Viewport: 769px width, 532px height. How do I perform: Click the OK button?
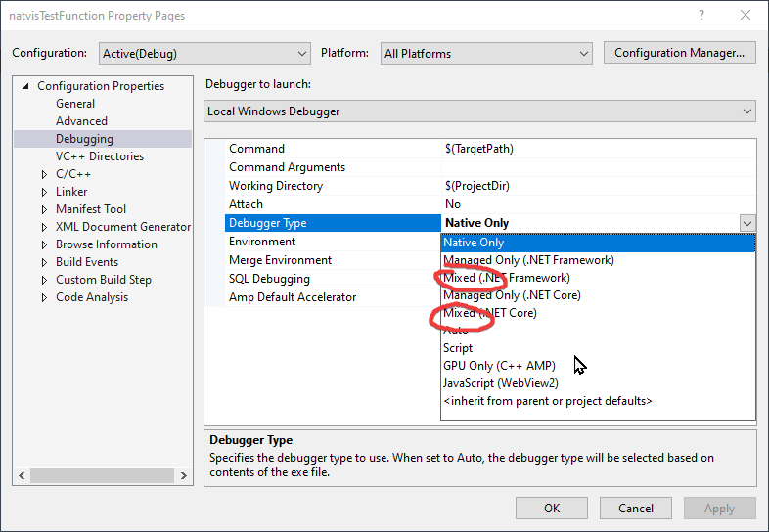[x=552, y=508]
